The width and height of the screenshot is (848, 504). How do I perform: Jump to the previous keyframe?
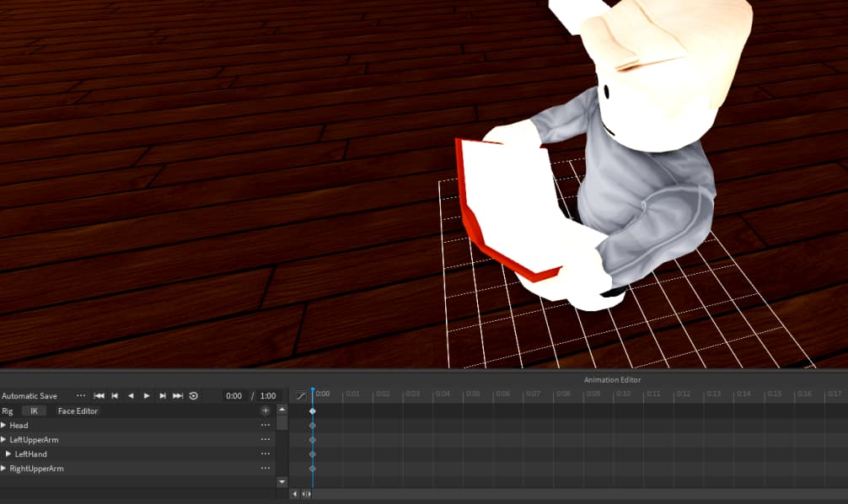coord(114,395)
